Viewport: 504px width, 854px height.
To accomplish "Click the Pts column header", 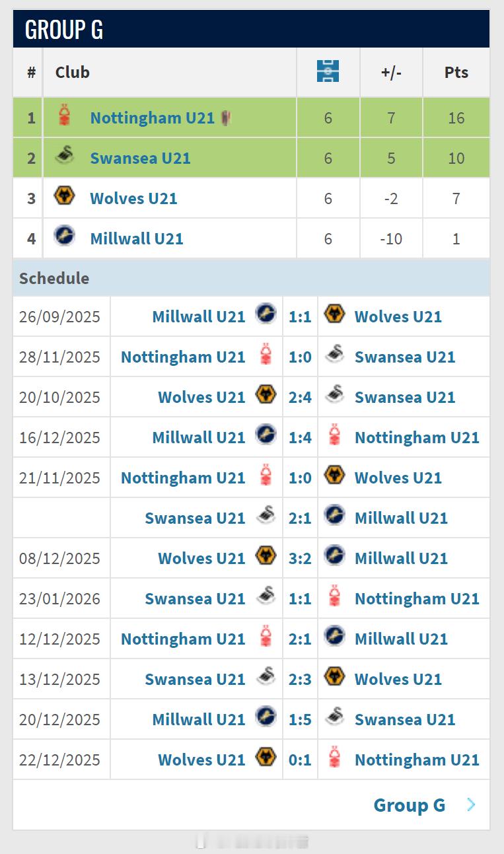I will (x=456, y=72).
